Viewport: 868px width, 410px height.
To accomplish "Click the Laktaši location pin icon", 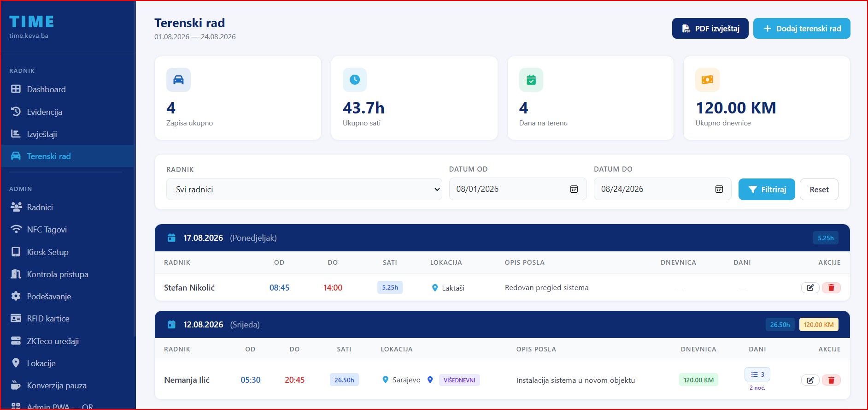I will 435,288.
